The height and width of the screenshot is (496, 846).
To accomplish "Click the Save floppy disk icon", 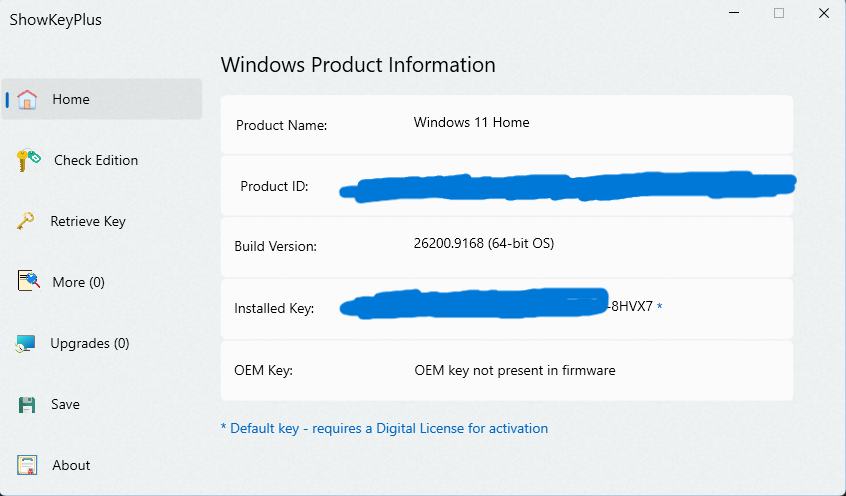I will pyautogui.click(x=27, y=405).
